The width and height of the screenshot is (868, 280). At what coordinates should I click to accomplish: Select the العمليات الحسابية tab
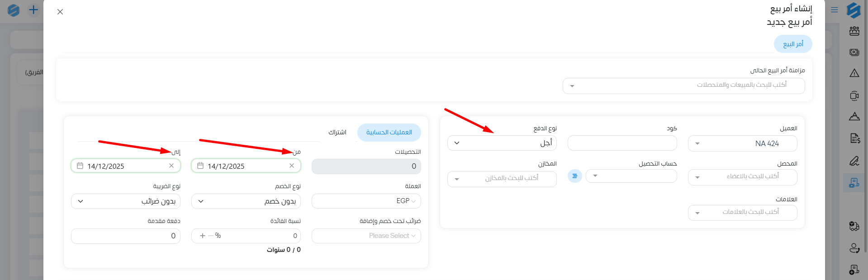click(x=389, y=132)
